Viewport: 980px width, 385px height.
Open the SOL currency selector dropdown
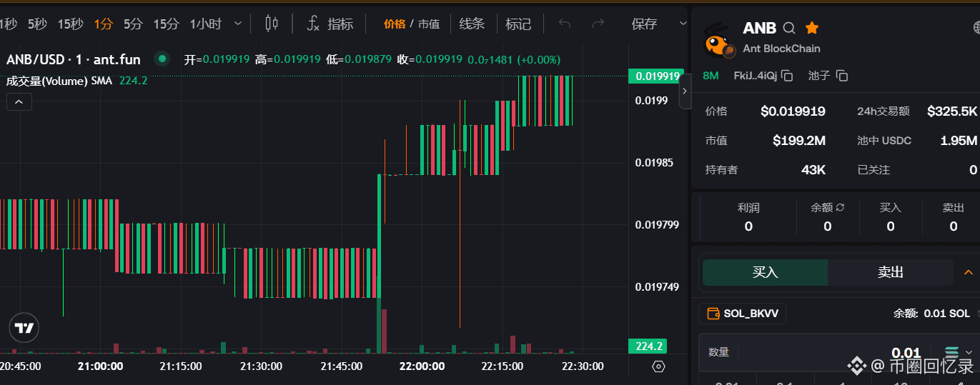point(959,352)
